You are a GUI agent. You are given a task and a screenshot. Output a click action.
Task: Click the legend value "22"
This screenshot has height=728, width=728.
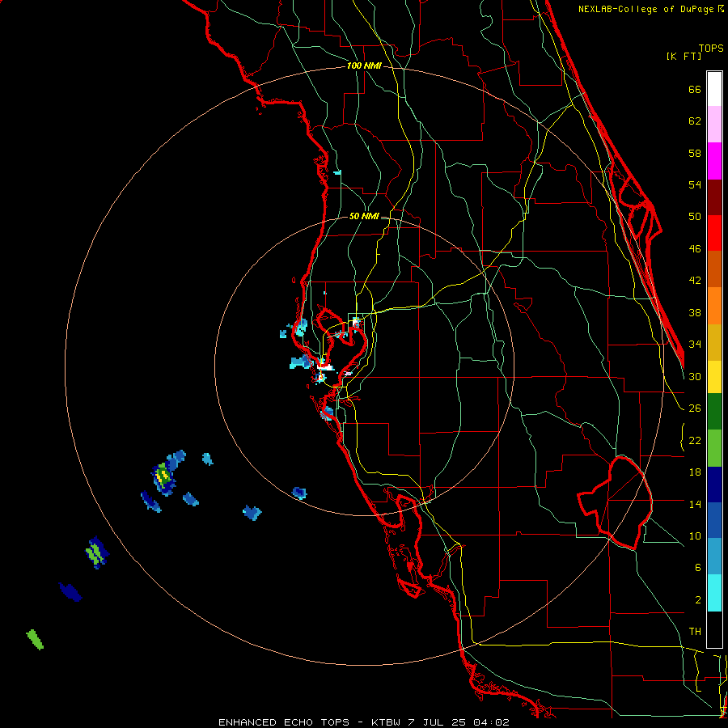point(695,441)
